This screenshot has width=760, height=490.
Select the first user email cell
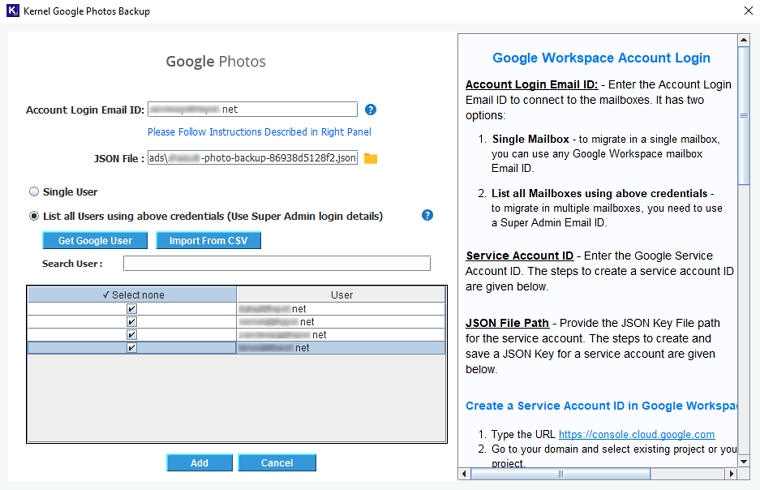[x=341, y=309]
